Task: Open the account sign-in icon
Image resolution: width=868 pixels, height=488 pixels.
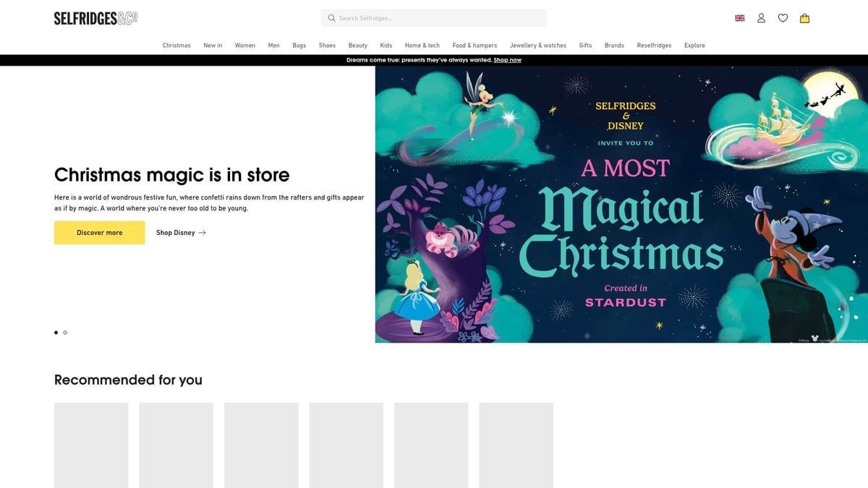Action: click(760, 17)
